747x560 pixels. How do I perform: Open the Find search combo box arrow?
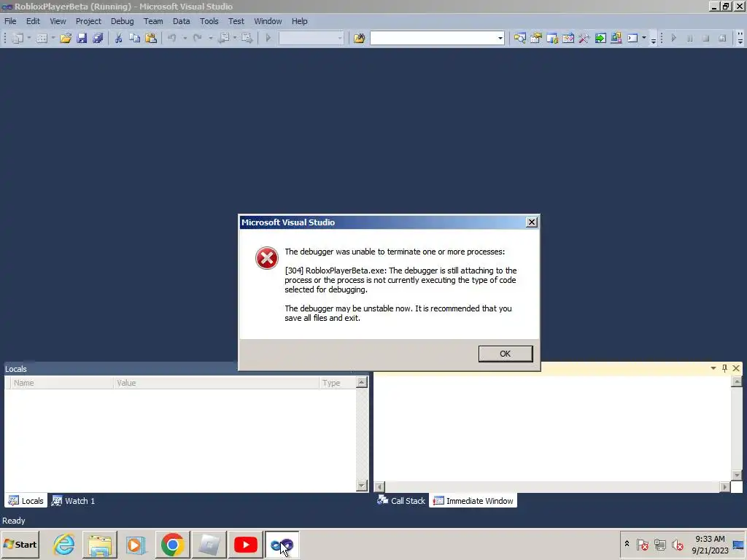(x=500, y=38)
